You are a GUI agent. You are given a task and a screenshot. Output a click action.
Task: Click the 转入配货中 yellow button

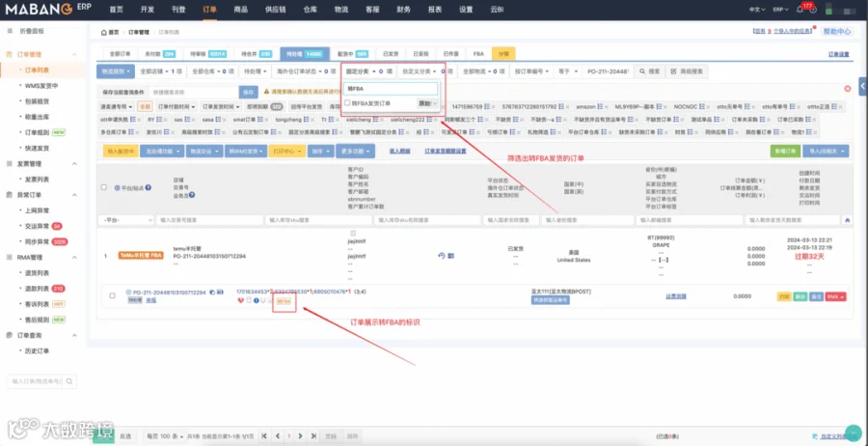coord(121,151)
